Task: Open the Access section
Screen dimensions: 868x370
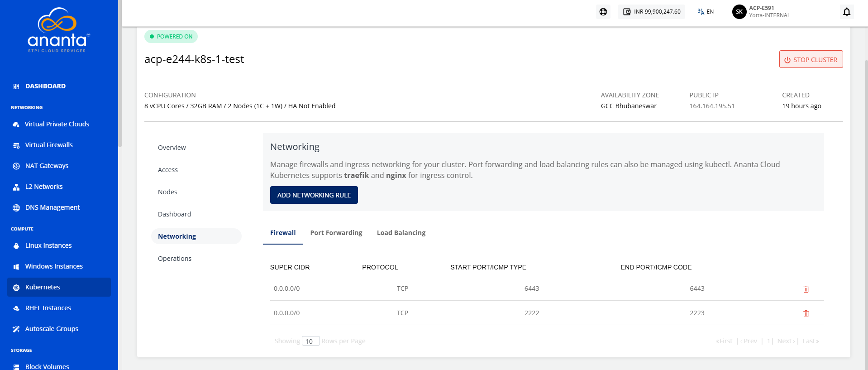Action: click(168, 170)
